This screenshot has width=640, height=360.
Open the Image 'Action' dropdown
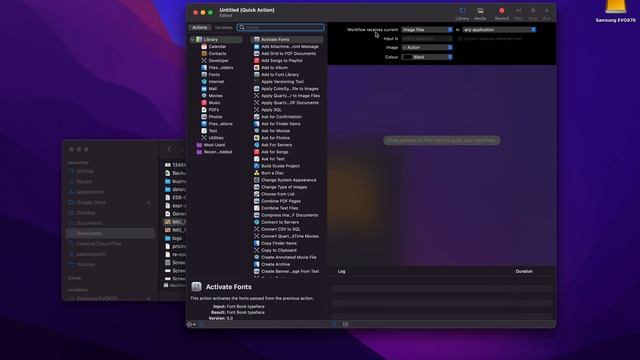pyautogui.click(x=427, y=47)
